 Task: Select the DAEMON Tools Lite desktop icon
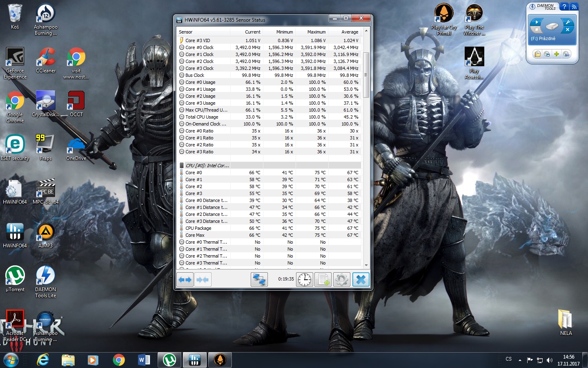tap(46, 282)
